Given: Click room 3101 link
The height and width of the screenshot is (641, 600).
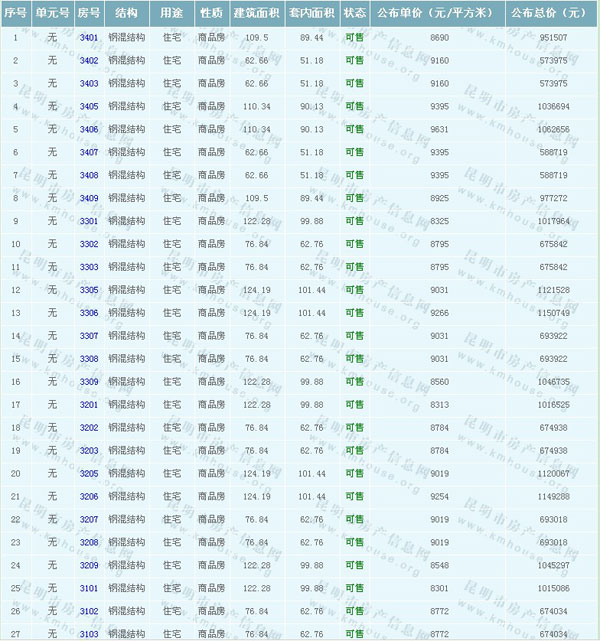Looking at the screenshot, I should [88, 589].
